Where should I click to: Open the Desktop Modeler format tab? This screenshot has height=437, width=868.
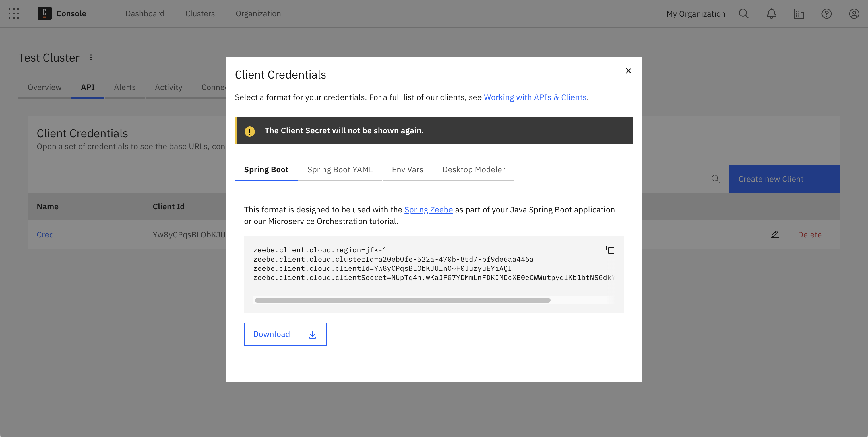tap(473, 169)
